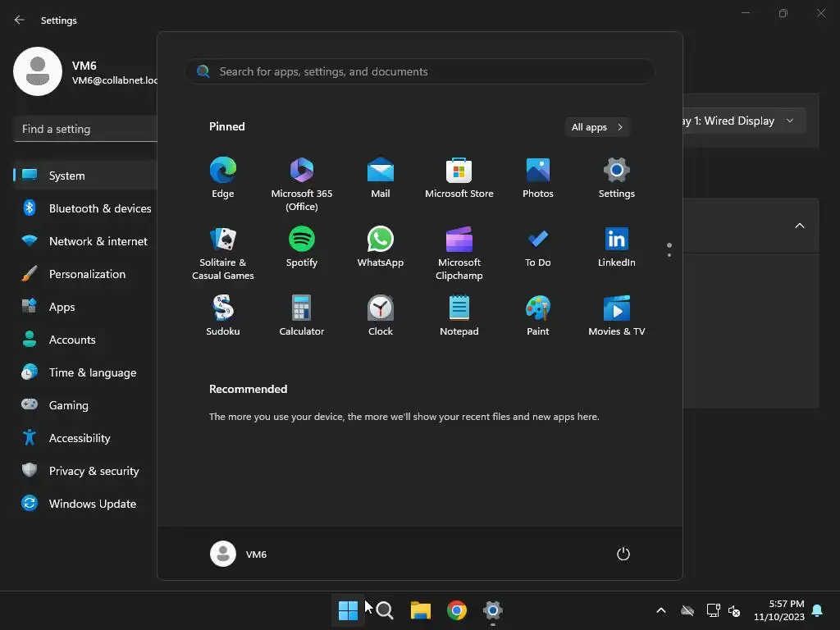Open Microsoft Store from Start menu

459,178
